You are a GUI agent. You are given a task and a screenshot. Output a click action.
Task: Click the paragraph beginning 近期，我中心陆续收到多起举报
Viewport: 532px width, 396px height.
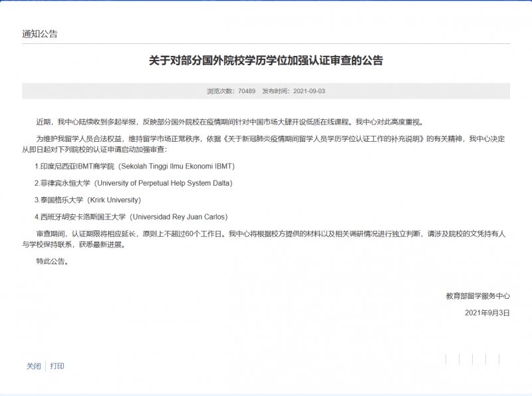click(x=230, y=122)
